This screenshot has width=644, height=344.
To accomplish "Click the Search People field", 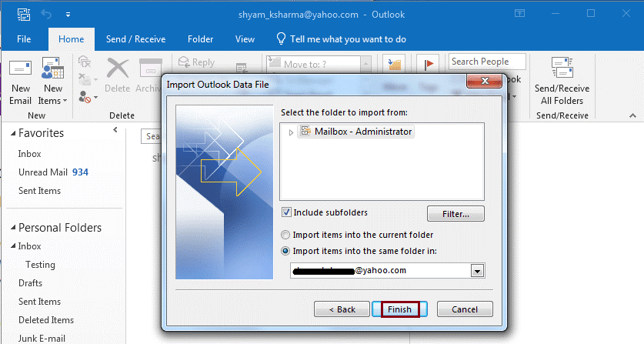I will point(487,62).
